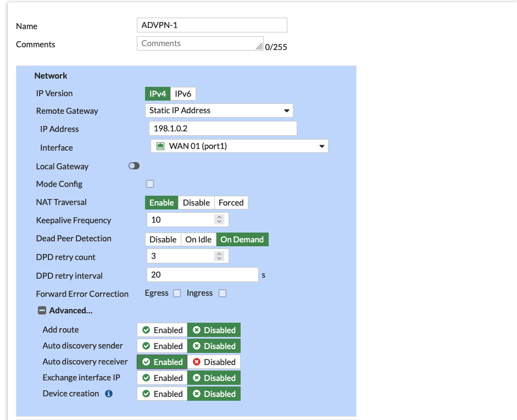The height and width of the screenshot is (420, 517).
Task: Click the Keepalive Frequency stepper arrows
Action: (x=219, y=220)
